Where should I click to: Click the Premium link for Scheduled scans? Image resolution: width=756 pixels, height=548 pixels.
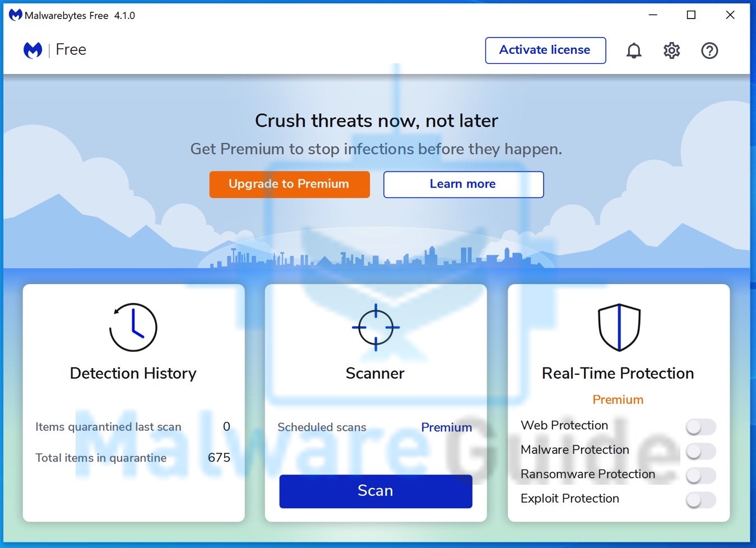(447, 427)
